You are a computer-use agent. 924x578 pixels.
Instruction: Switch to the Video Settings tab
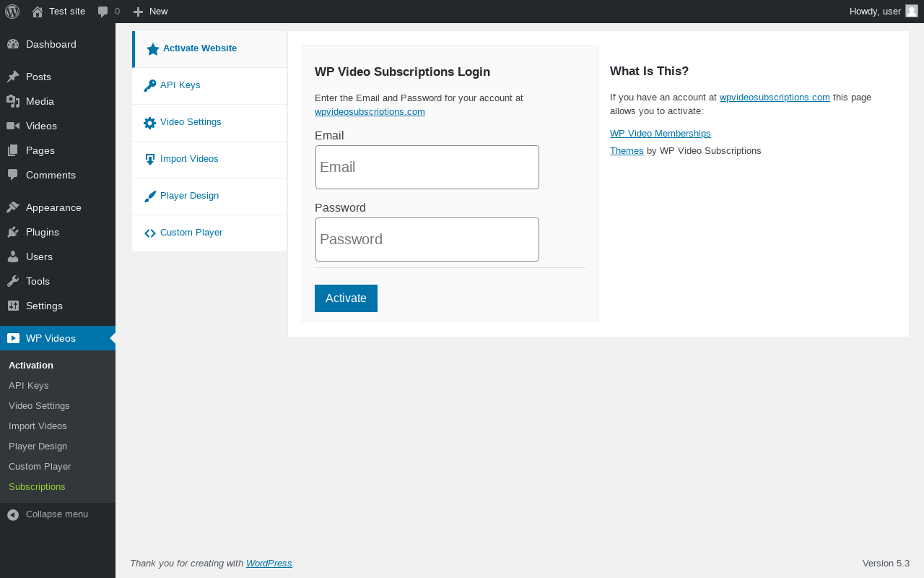209,123
